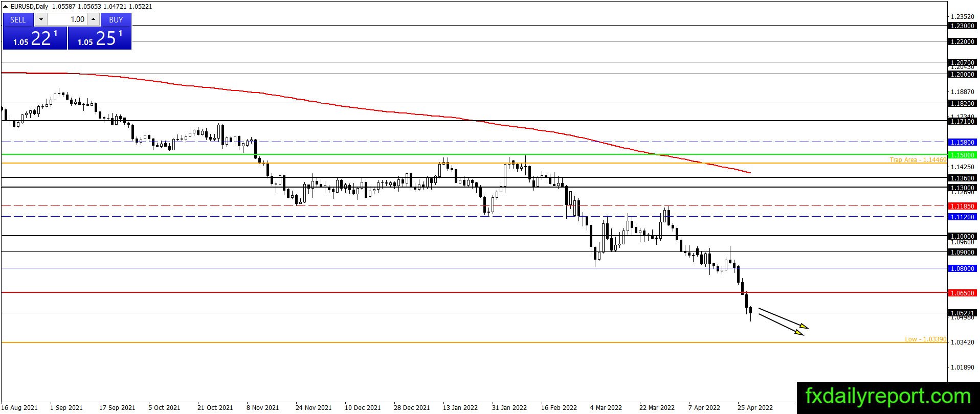Click the SELL button
This screenshot has width=980, height=414.
coord(18,19)
